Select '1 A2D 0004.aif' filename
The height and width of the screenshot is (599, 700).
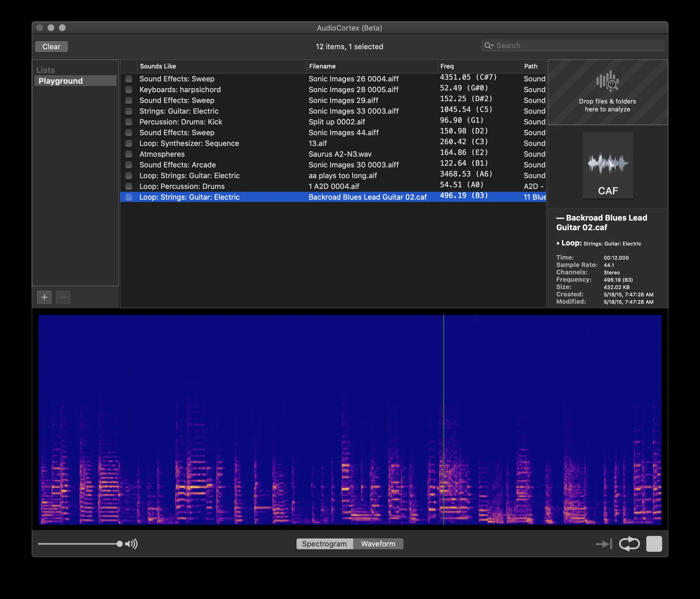coord(334,187)
